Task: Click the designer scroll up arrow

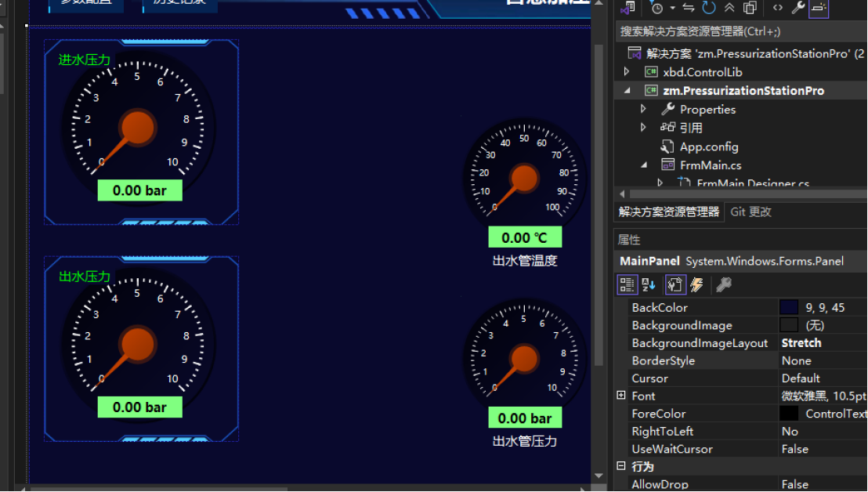Action: click(x=599, y=3)
